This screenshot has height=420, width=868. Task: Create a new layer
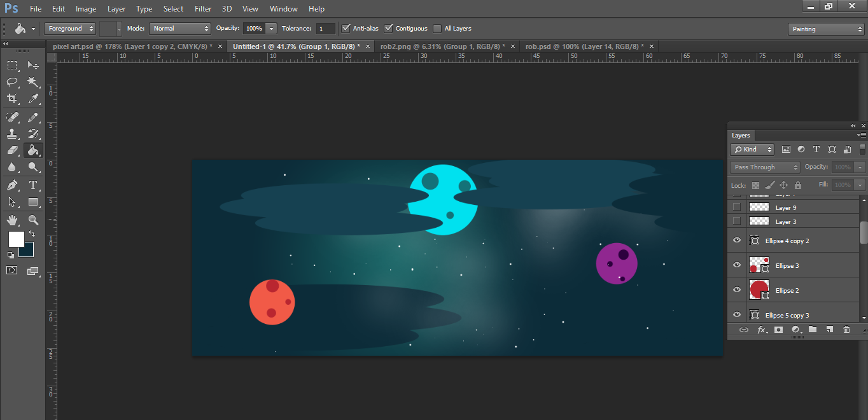829,330
